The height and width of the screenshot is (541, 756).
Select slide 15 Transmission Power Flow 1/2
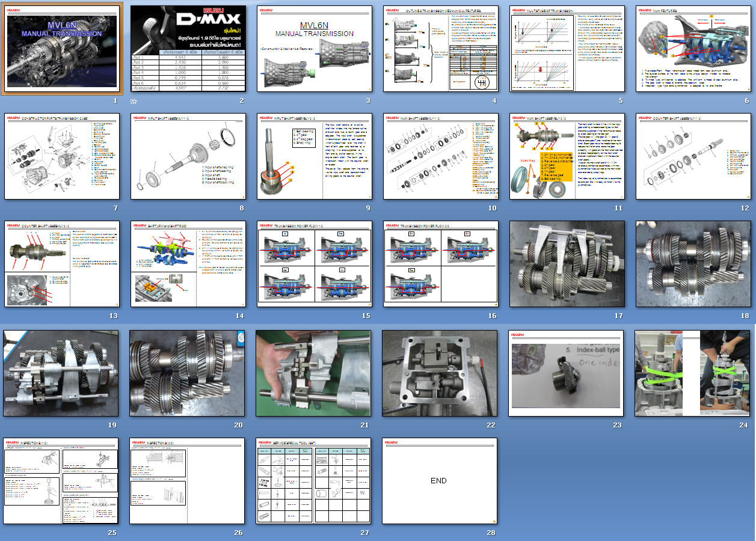(315, 264)
